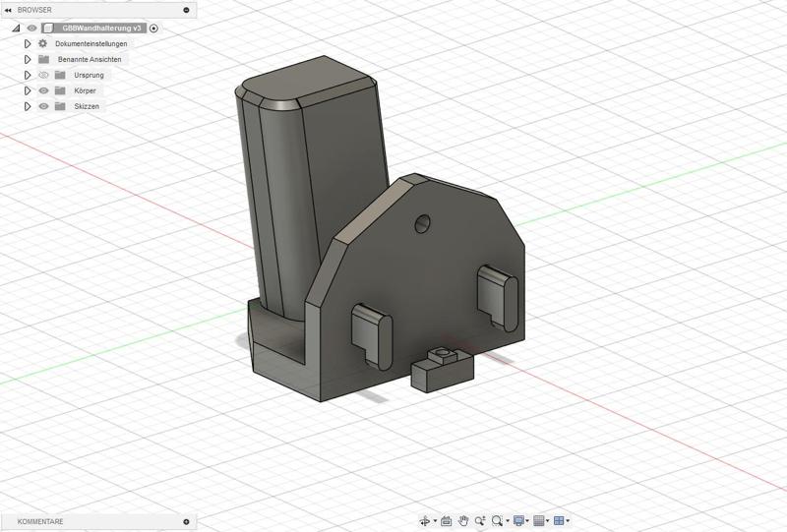Select the Orbit navigation tool
Image resolution: width=787 pixels, height=532 pixels.
point(425,521)
